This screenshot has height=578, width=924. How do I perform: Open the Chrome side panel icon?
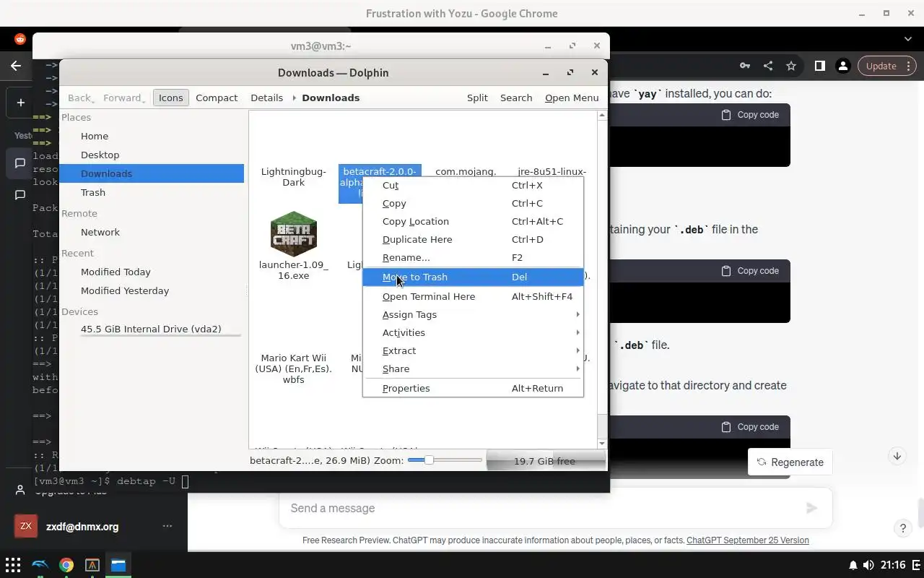pyautogui.click(x=819, y=66)
